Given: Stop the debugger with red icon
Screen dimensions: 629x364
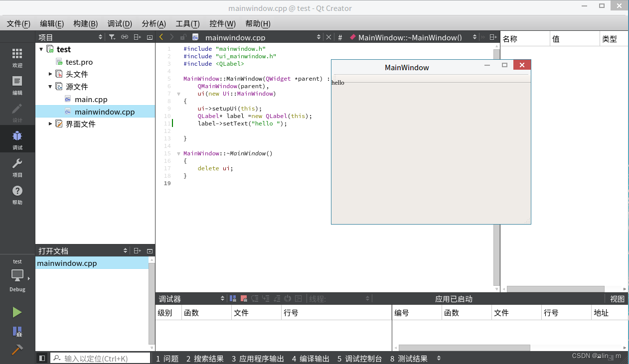Looking at the screenshot, I should point(244,299).
